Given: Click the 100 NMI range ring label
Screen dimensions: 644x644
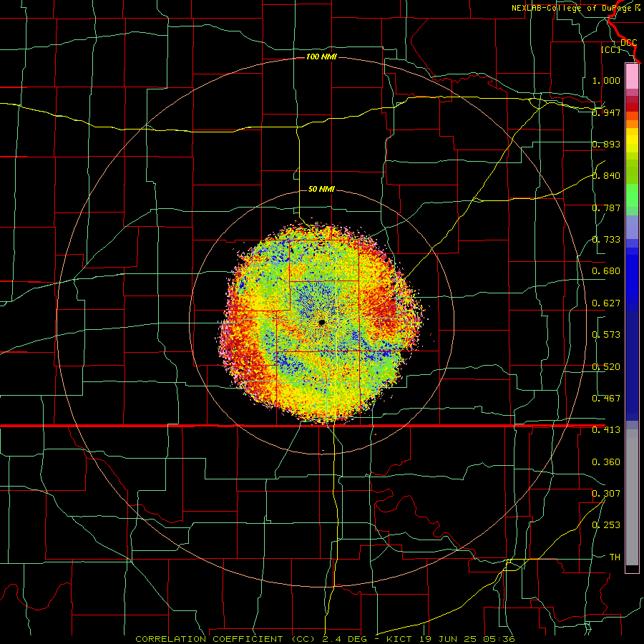Looking at the screenshot, I should (321, 57).
